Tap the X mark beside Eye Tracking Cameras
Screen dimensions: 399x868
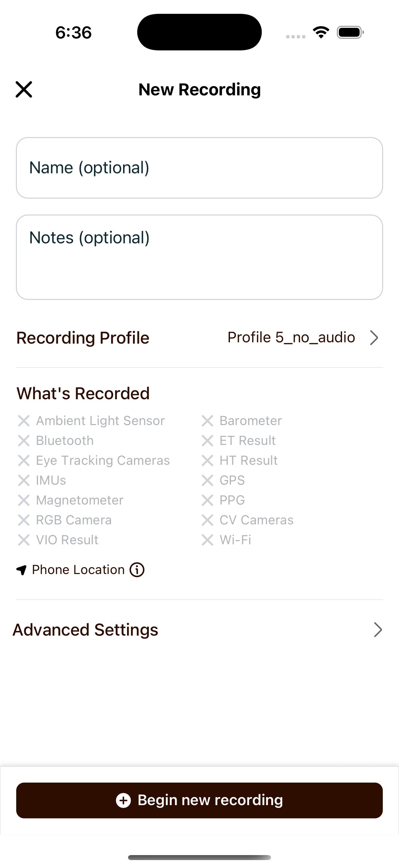click(x=23, y=460)
